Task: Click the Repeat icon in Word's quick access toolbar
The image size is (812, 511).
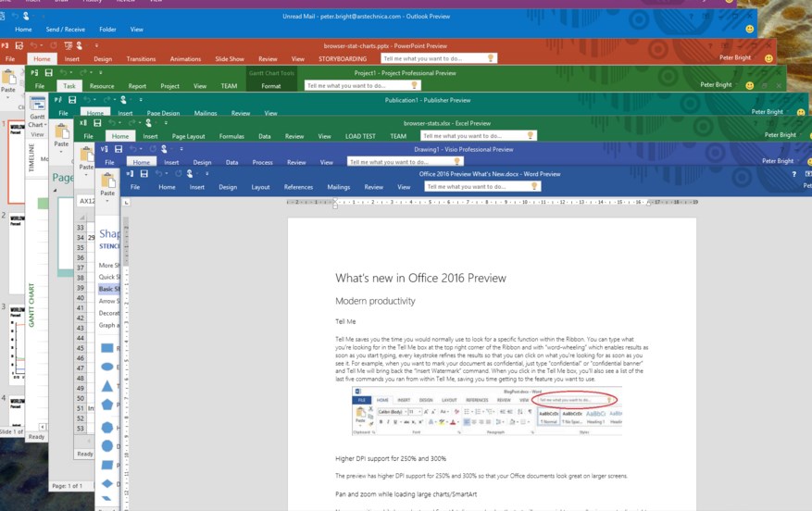Action: (x=178, y=174)
